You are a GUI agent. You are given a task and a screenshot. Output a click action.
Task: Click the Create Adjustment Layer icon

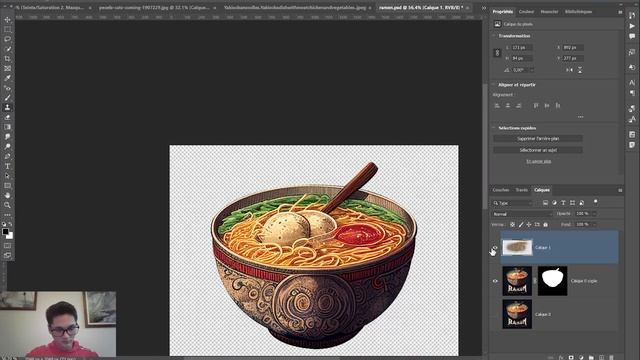(x=581, y=357)
